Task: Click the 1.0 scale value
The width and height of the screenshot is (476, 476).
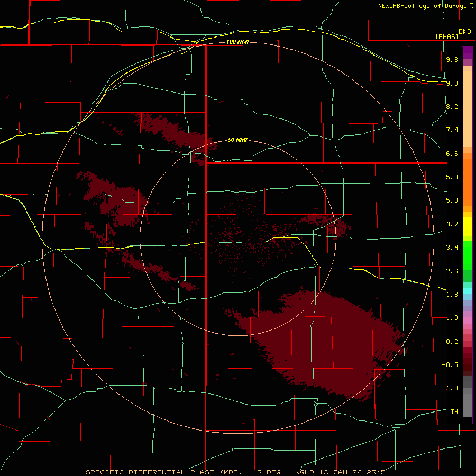Action: click(452, 318)
